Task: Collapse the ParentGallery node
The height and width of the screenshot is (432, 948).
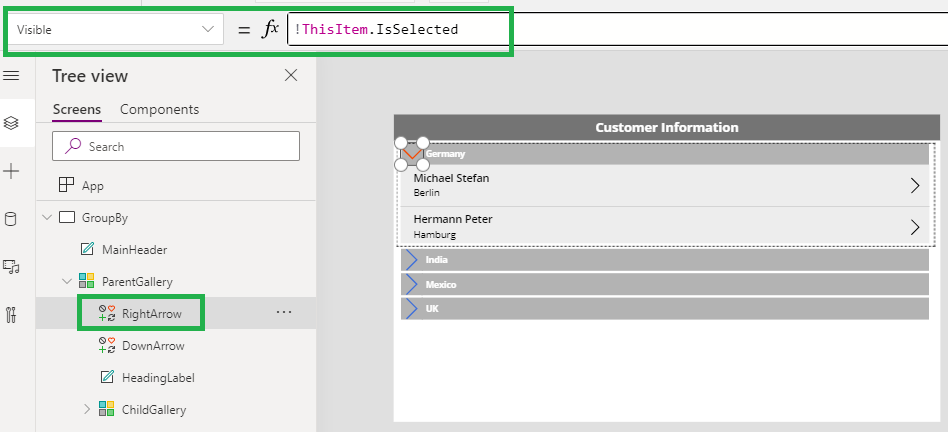Action: pos(67,281)
